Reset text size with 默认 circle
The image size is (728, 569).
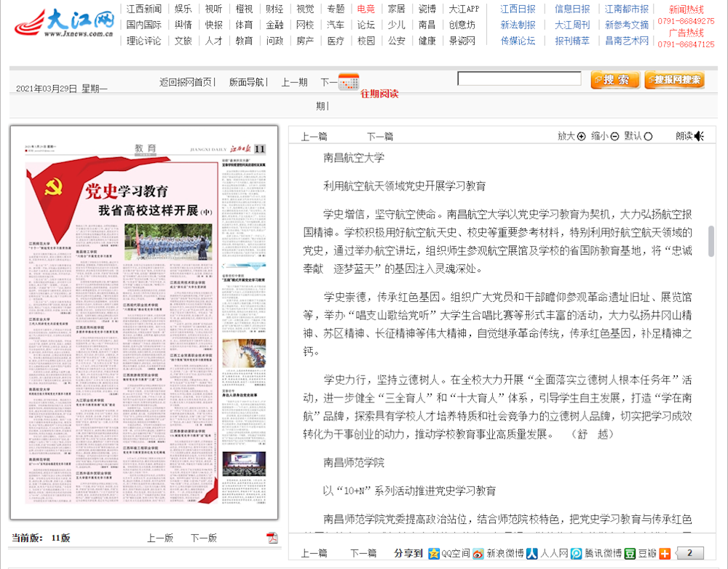click(x=648, y=136)
